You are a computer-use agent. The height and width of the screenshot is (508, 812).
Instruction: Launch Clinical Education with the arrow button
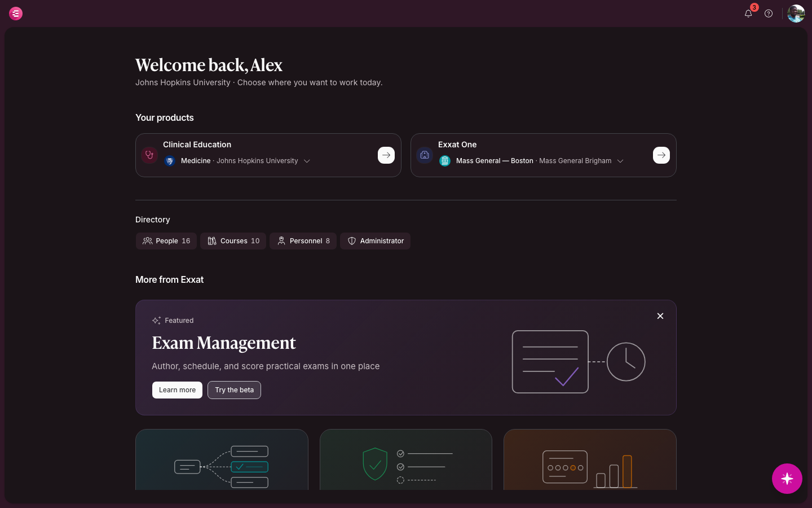point(386,155)
